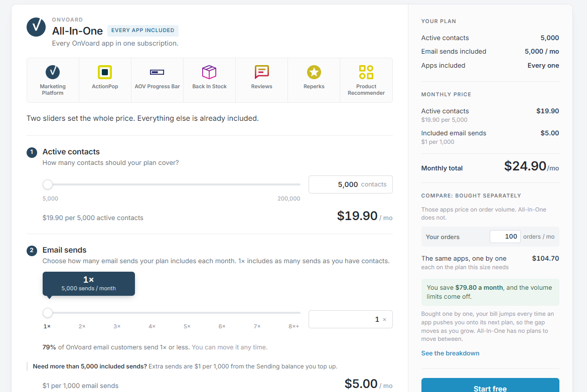Select the Reperks star icon
The width and height of the screenshot is (587, 392).
(x=314, y=72)
